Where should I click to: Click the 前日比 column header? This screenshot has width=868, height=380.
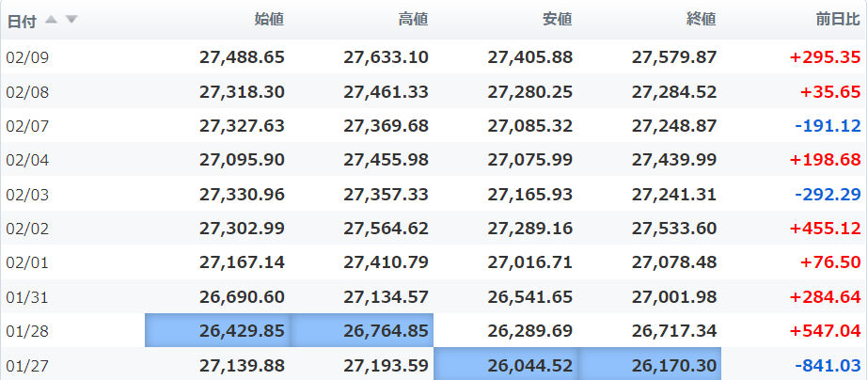(x=838, y=20)
